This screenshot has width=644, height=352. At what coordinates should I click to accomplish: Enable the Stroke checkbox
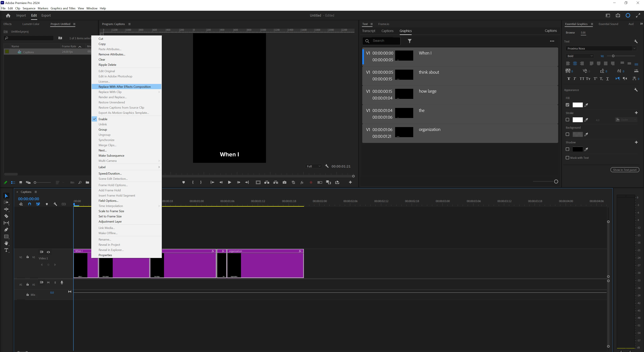[x=568, y=120]
